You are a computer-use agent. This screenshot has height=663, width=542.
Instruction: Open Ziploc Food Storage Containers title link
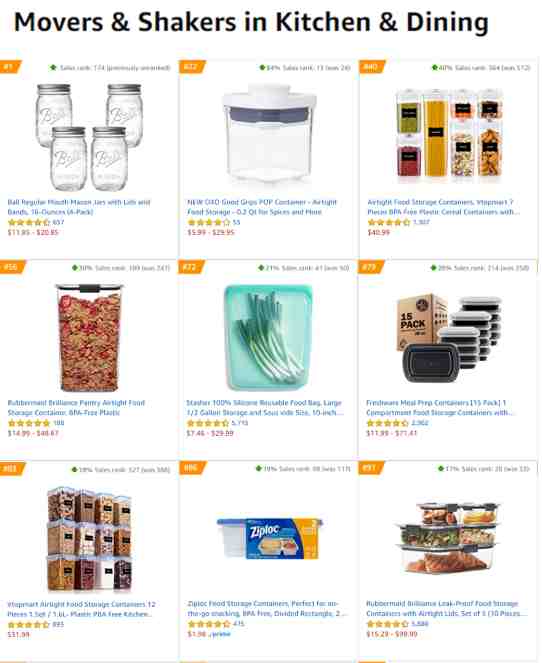(266, 608)
